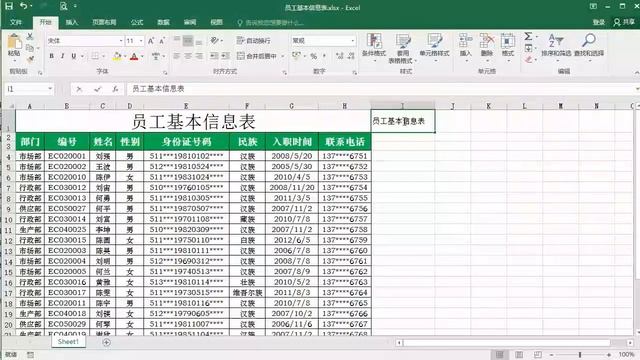This screenshot has height=360, width=640.
Task: Toggle Underline formatting
Action: 73,56
